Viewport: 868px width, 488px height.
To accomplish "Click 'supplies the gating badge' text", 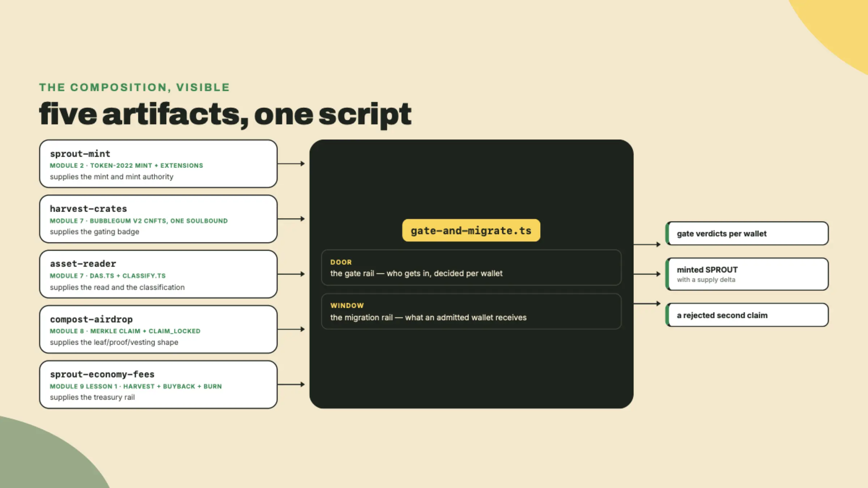I will click(94, 232).
